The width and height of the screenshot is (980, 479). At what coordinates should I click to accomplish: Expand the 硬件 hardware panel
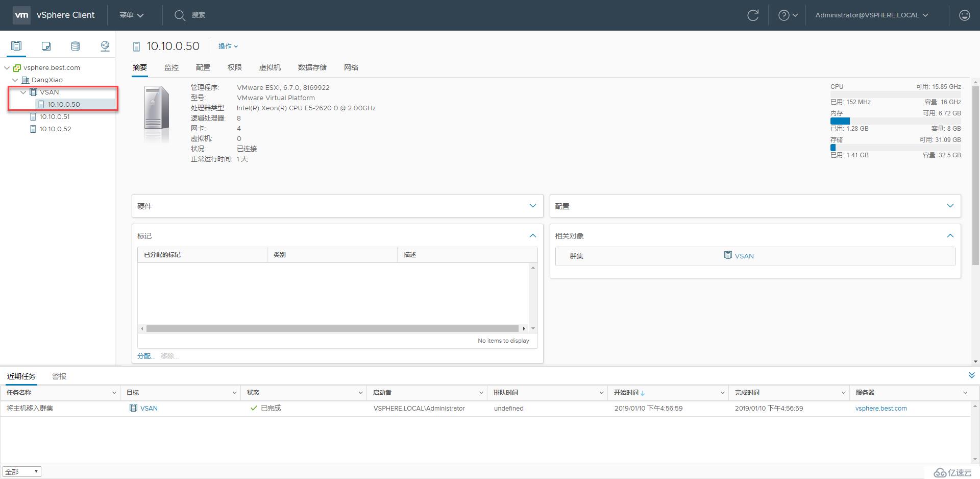coord(533,206)
